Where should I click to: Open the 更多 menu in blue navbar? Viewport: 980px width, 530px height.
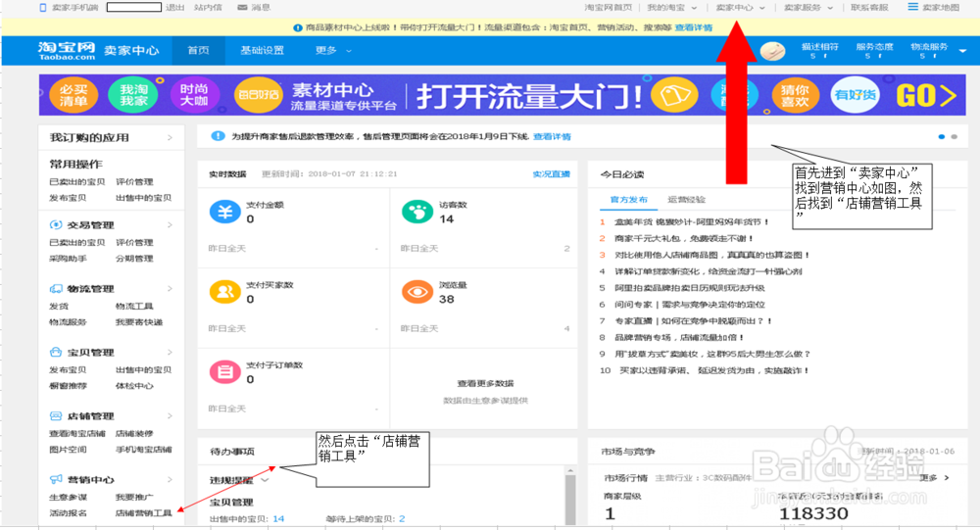pos(332,51)
